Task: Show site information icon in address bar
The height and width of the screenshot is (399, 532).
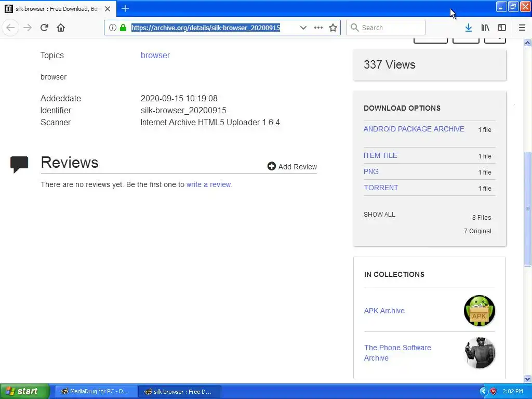Action: pos(113,28)
